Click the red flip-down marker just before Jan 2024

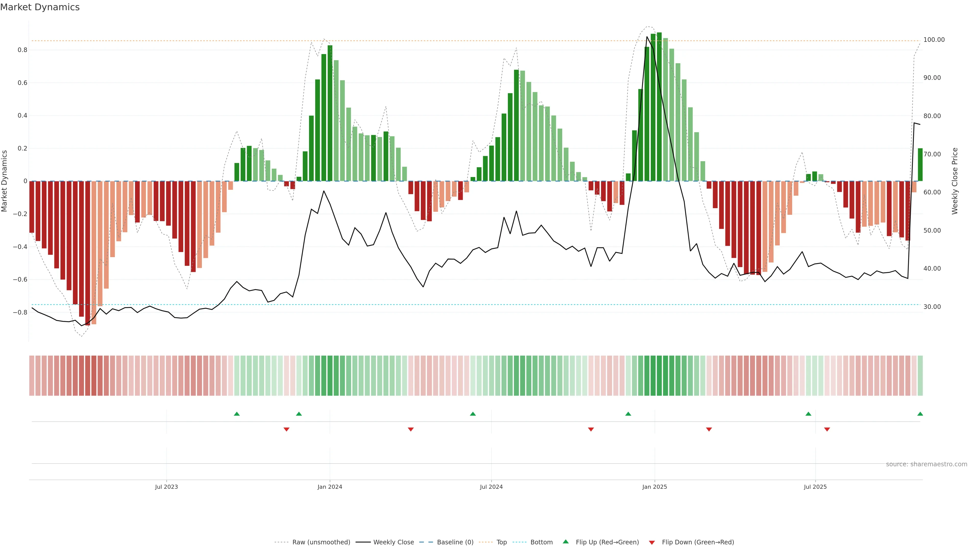(286, 429)
